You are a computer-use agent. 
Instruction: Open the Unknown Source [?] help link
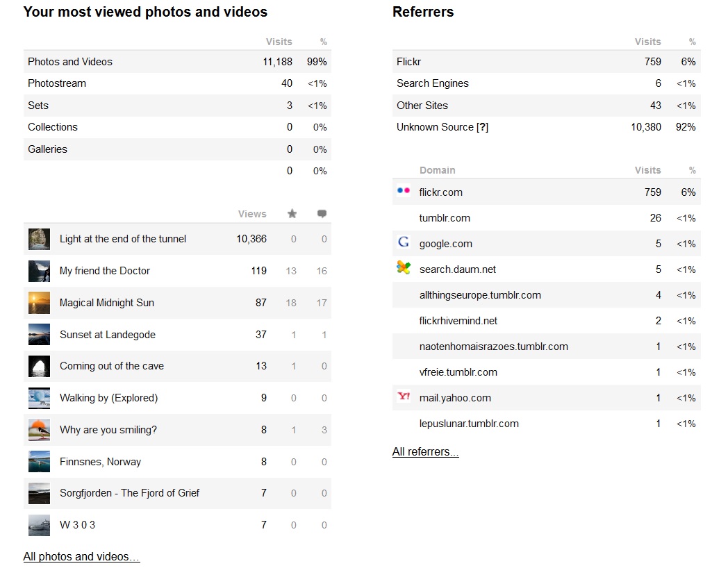(x=482, y=127)
